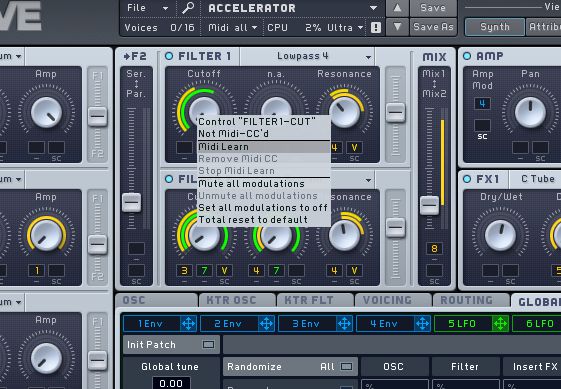Click the move icon on 3 Env
This screenshot has width=561, height=389.
coord(344,324)
